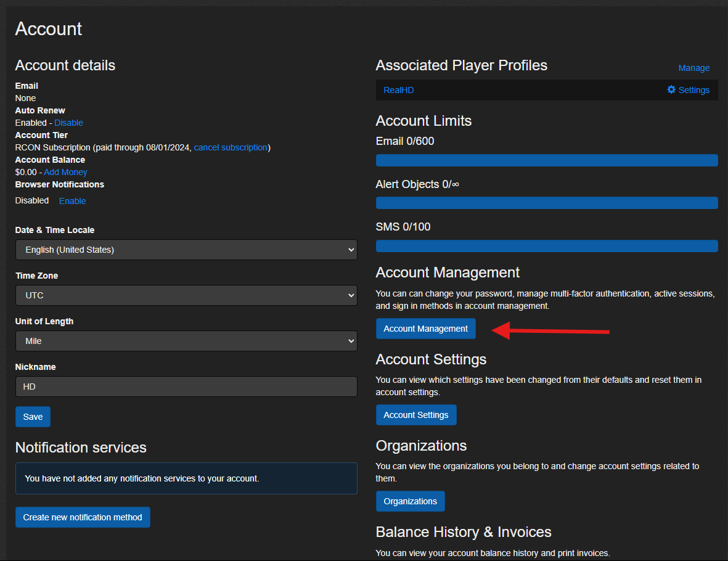The image size is (728, 561).
Task: Open the Date & Time Locale dropdown
Action: pyautogui.click(x=186, y=250)
